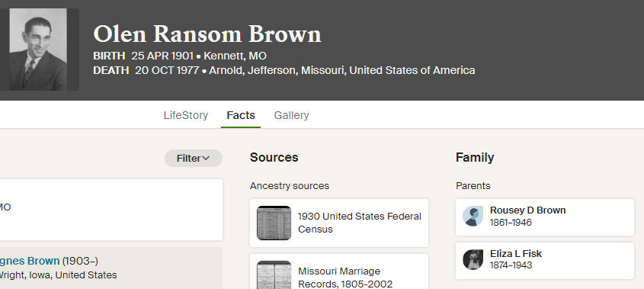Click Eliza L Fisk's portrait icon
The height and width of the screenshot is (289, 644).
tap(473, 260)
